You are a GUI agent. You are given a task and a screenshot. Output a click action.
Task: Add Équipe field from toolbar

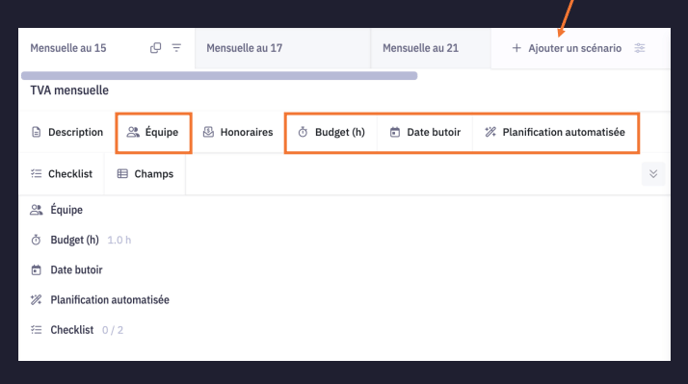(x=153, y=132)
